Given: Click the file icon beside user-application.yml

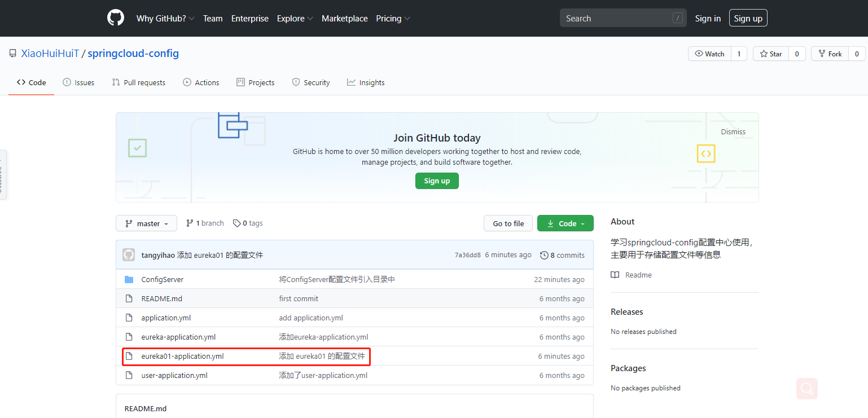Looking at the screenshot, I should click(x=129, y=375).
